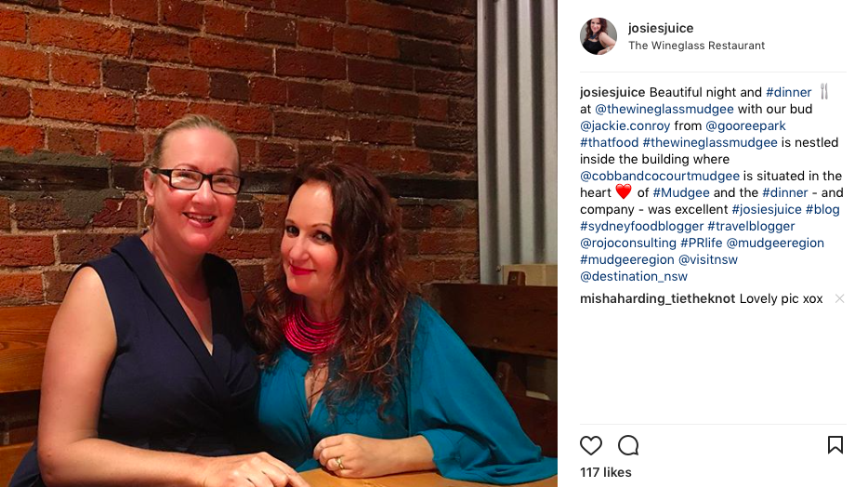Open the josiesjuice username in the header
This screenshot has height=487, width=868.
[661, 28]
